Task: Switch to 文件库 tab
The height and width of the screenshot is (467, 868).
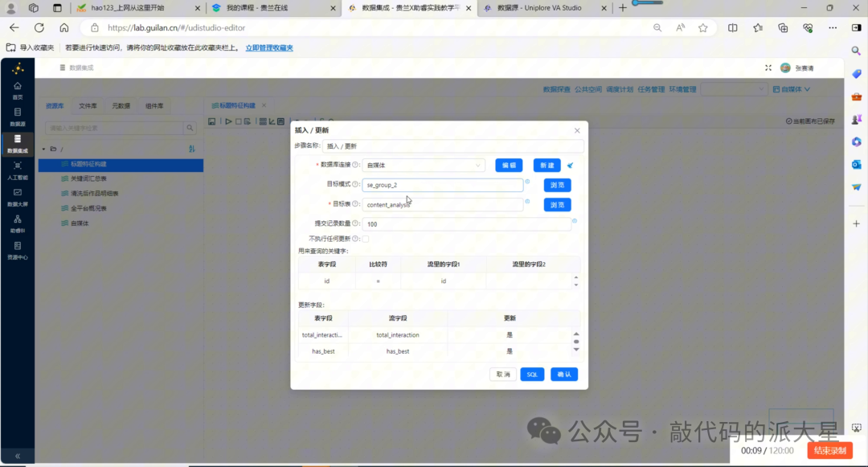Action: (x=88, y=105)
